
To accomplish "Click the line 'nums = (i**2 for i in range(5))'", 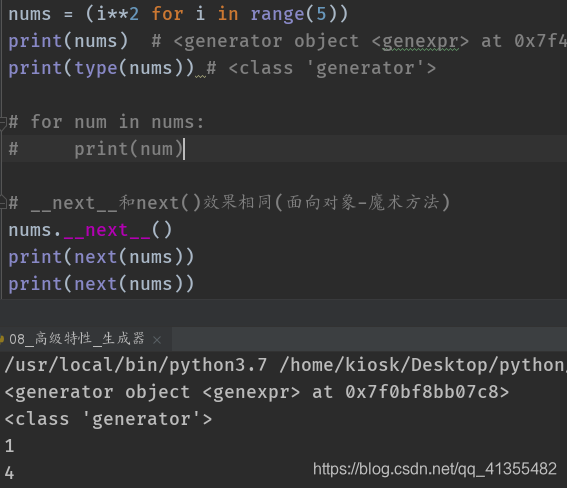I will [178, 14].
